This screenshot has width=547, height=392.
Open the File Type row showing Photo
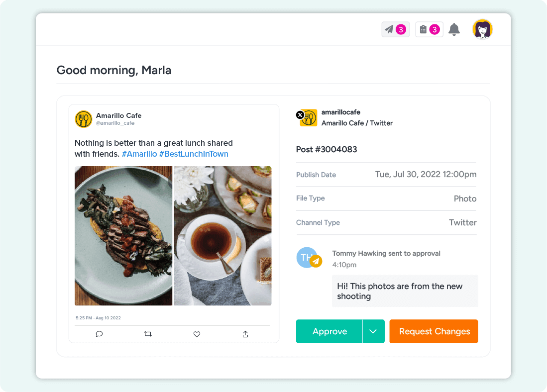(x=386, y=198)
